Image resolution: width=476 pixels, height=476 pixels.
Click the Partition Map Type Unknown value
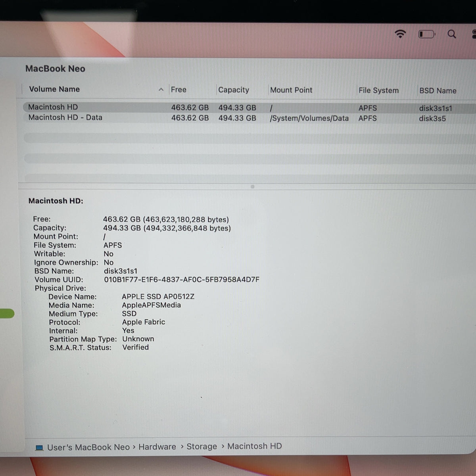pos(138,339)
